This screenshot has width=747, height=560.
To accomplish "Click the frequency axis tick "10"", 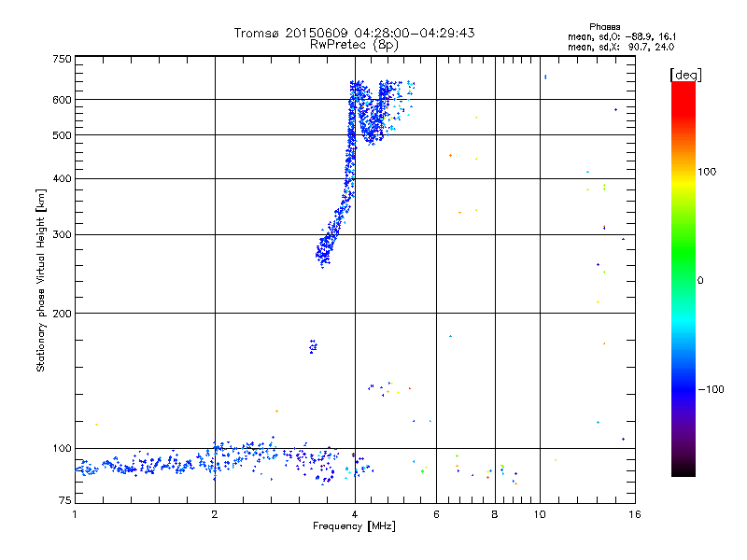I will (x=540, y=514).
